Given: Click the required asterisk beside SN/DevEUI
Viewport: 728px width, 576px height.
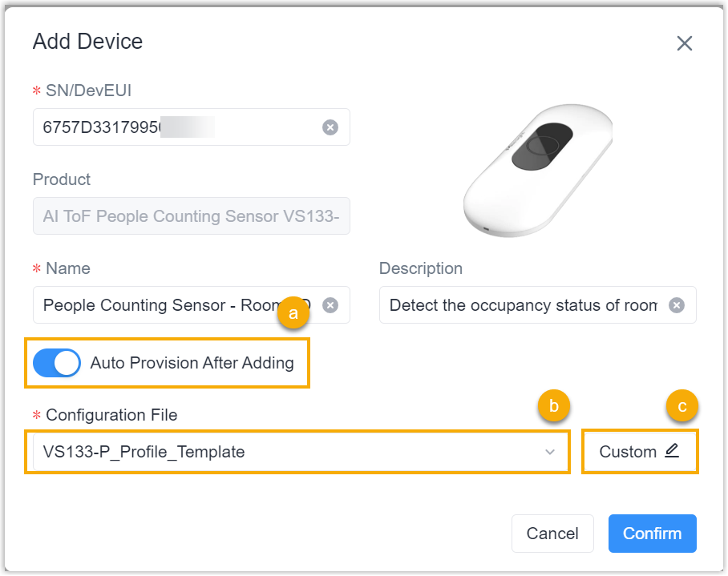Looking at the screenshot, I should coord(36,91).
